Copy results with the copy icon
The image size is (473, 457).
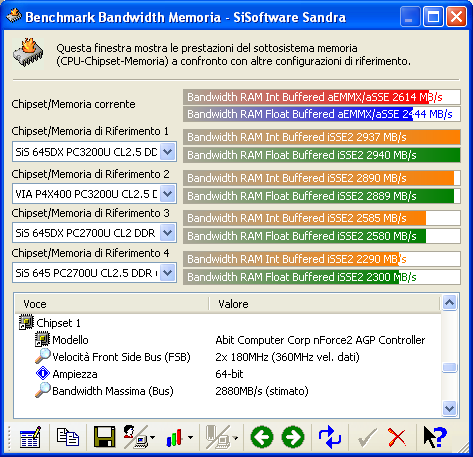(68, 437)
